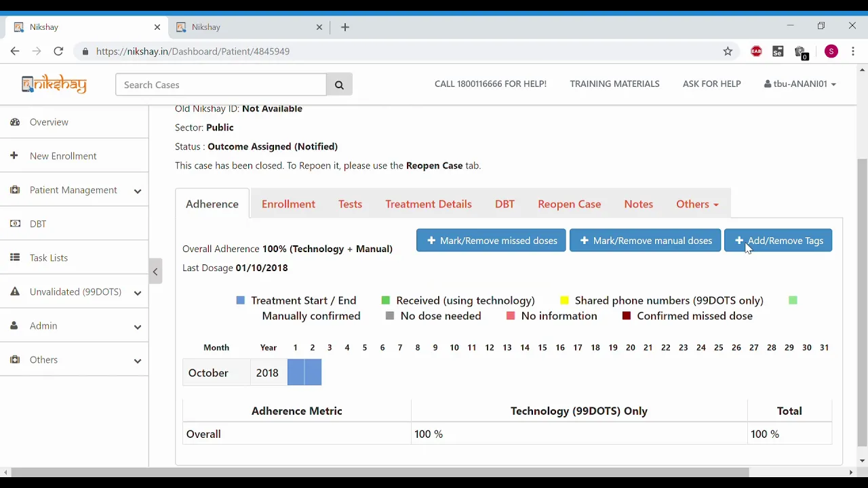This screenshot has width=868, height=488.
Task: Expand the Others sidebar submenu
Action: (138, 361)
